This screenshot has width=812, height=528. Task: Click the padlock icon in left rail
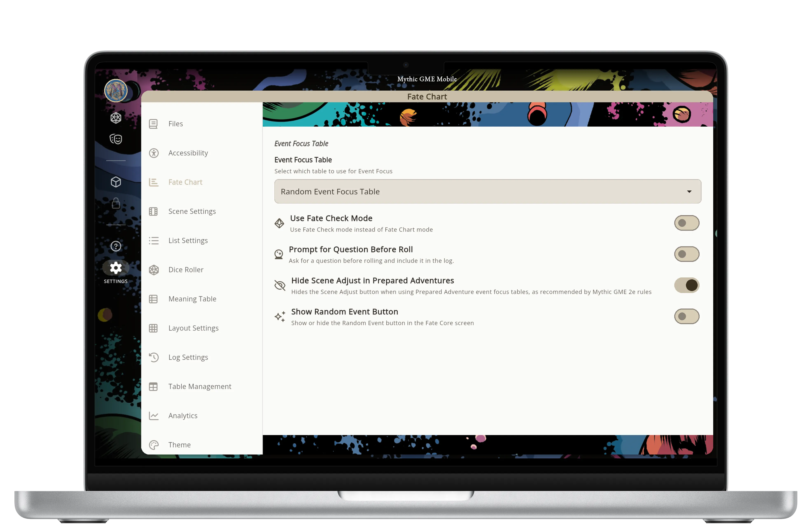116,203
